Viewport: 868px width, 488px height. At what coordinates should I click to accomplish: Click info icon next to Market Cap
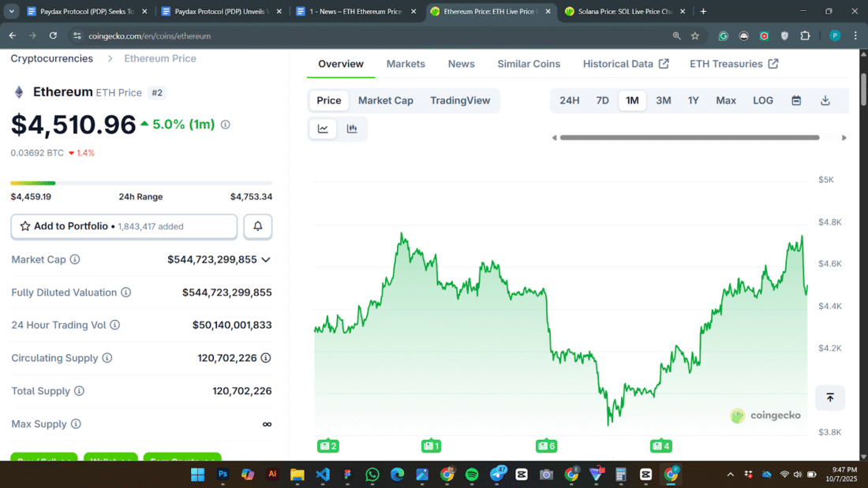(75, 259)
